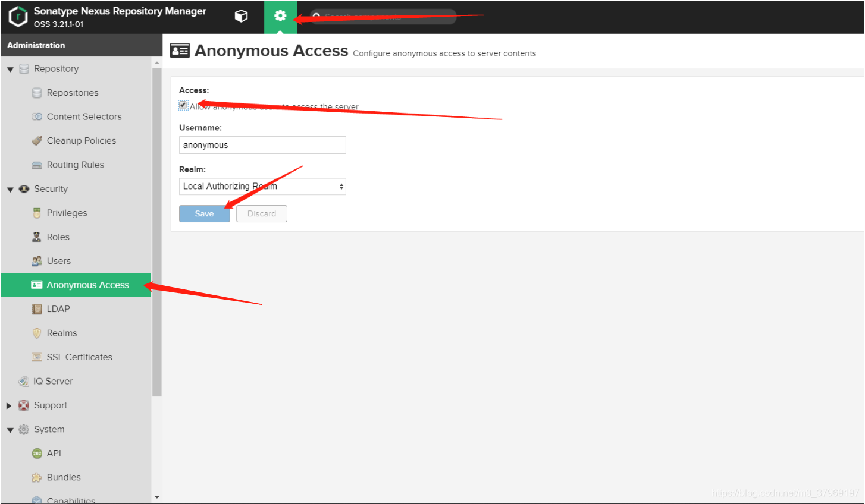
Task: Click the sidebar scroll up arrow
Action: 157,62
